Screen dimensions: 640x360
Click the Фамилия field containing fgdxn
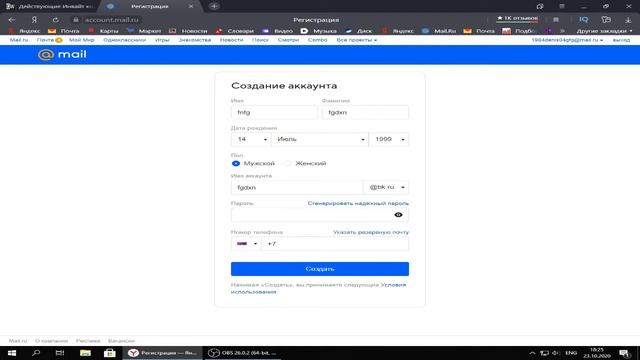coord(365,112)
